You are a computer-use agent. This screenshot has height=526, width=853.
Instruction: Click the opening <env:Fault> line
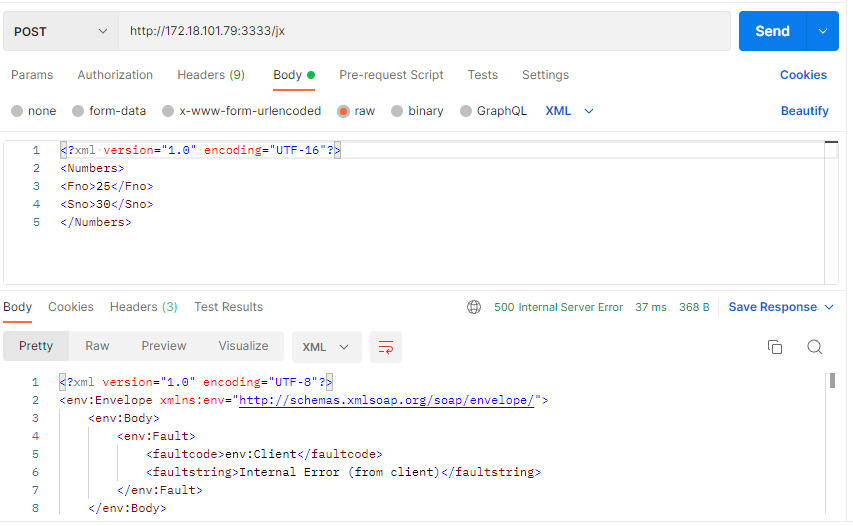[156, 436]
